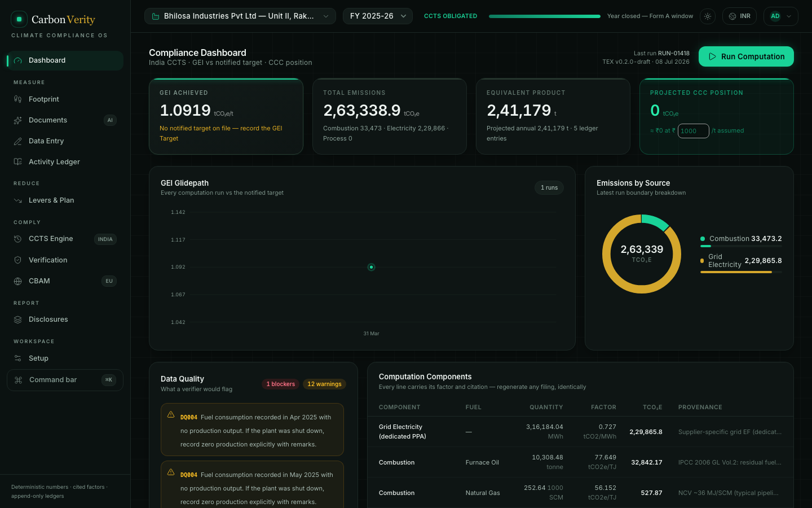Click RUN-01418 last run label
This screenshot has height=508, width=812.
tap(674, 53)
